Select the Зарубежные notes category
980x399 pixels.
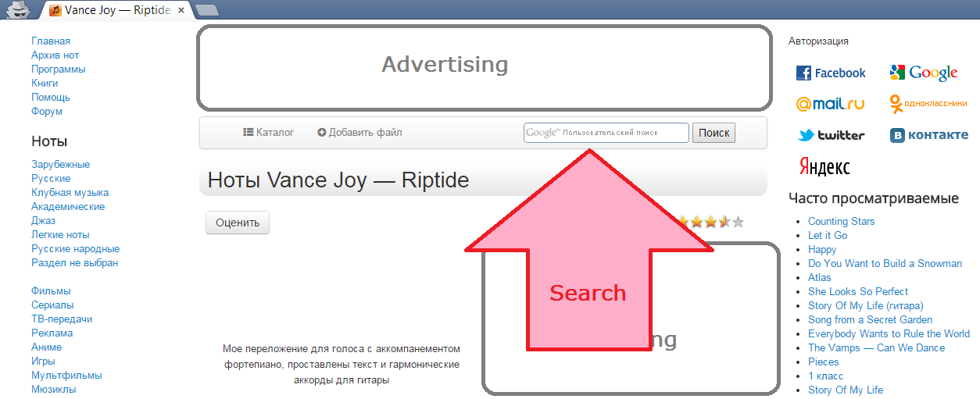tap(61, 165)
